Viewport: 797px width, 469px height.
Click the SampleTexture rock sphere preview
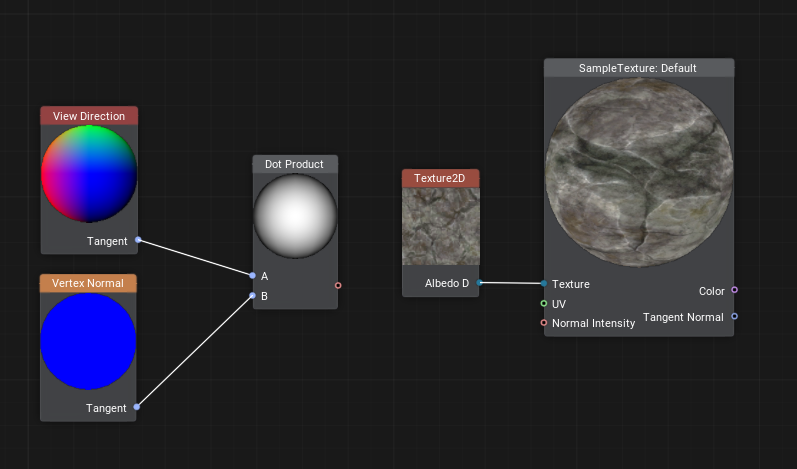[639, 172]
